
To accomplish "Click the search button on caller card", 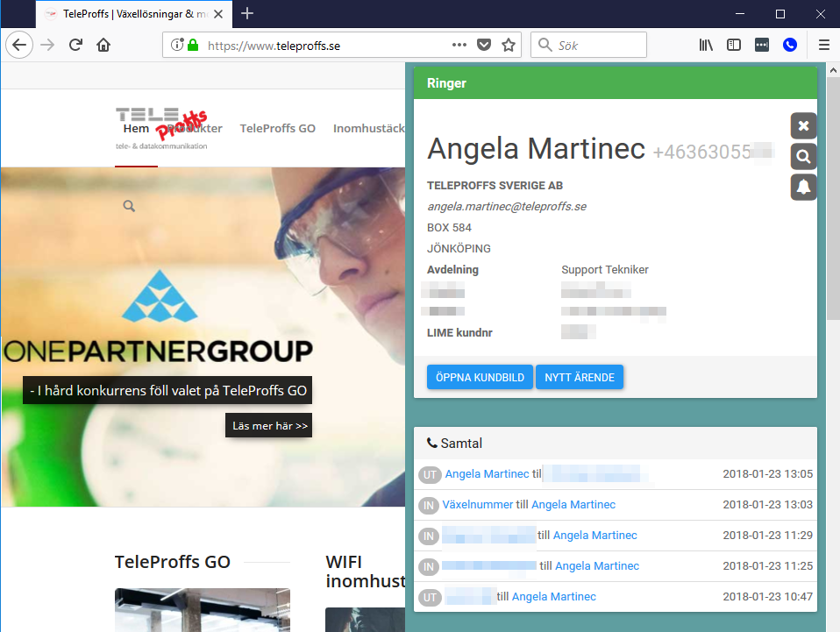I will pos(803,156).
